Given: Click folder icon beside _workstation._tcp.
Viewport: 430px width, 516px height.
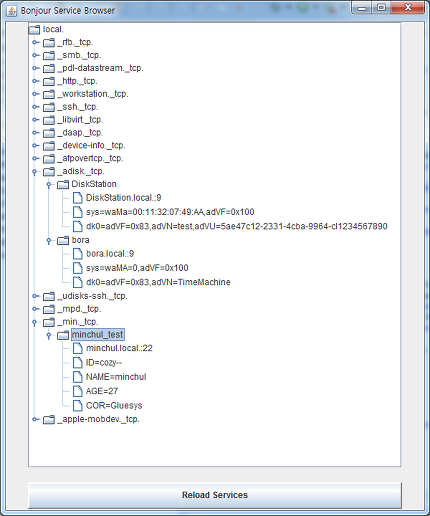Looking at the screenshot, I should [x=49, y=94].
